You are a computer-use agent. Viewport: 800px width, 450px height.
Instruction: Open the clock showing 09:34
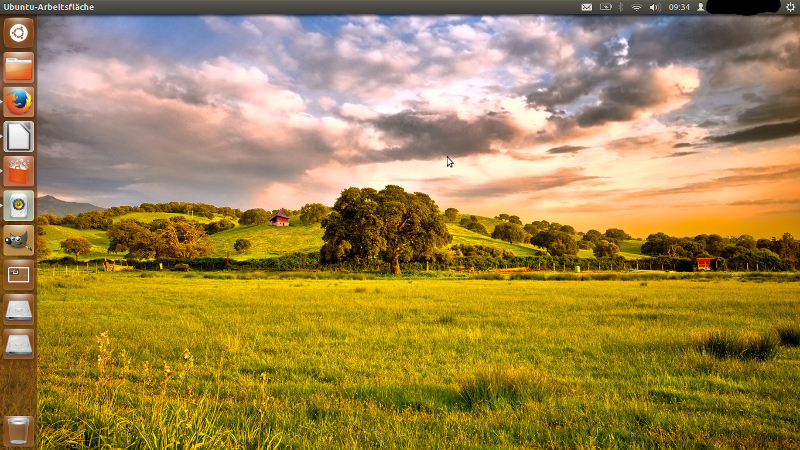[679, 7]
